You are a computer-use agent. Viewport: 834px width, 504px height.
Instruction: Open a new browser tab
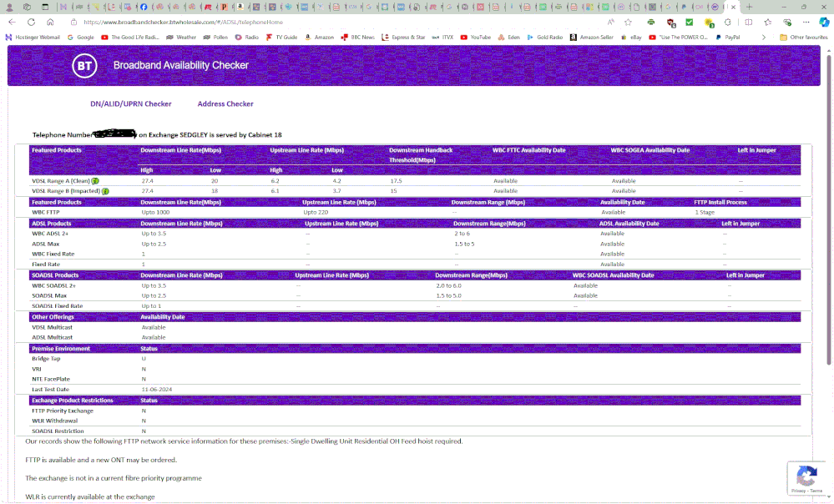coord(749,7)
